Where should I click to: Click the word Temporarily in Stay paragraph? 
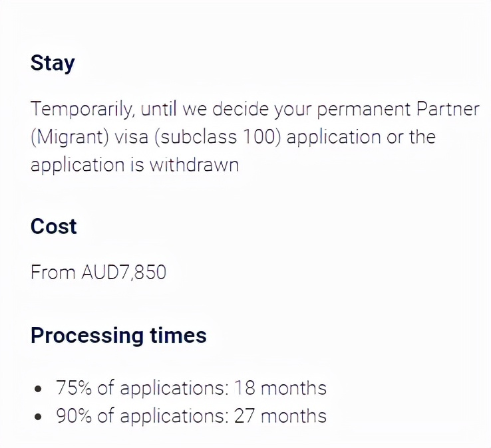(x=82, y=110)
